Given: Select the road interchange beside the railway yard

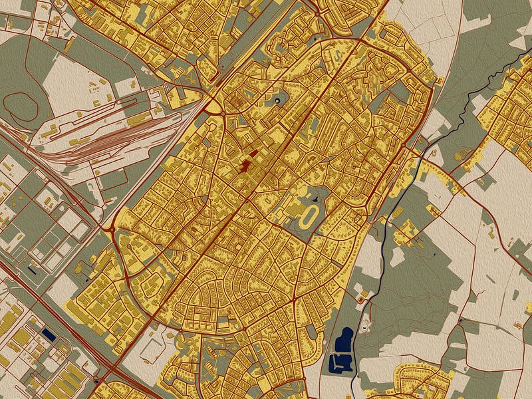Looking at the screenshot, I should [211, 107].
